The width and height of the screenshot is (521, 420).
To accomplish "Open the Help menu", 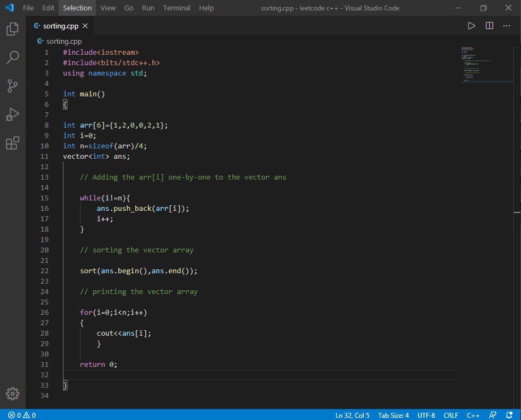I will [207, 8].
